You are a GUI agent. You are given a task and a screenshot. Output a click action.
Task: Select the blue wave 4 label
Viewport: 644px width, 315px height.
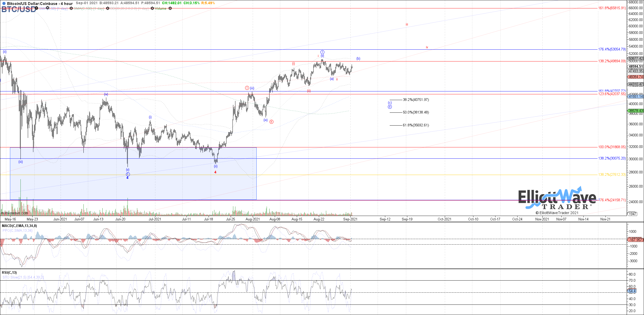pyautogui.click(x=128, y=178)
